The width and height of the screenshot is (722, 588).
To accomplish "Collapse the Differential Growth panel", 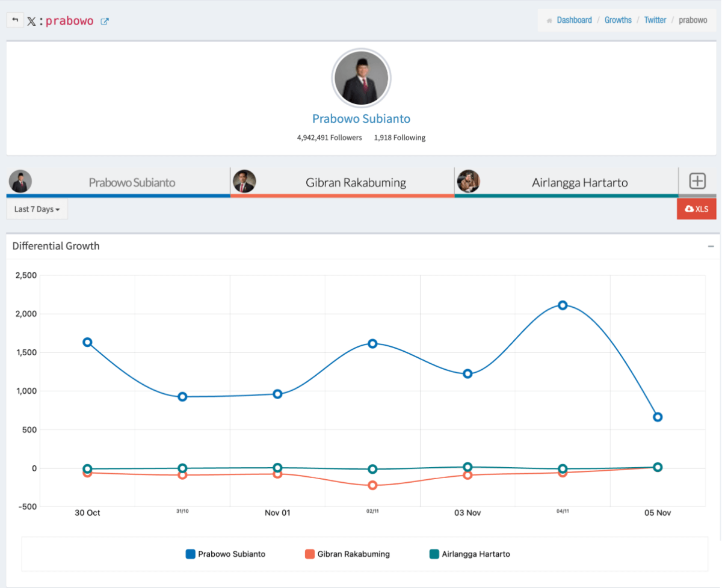I will 711,247.
